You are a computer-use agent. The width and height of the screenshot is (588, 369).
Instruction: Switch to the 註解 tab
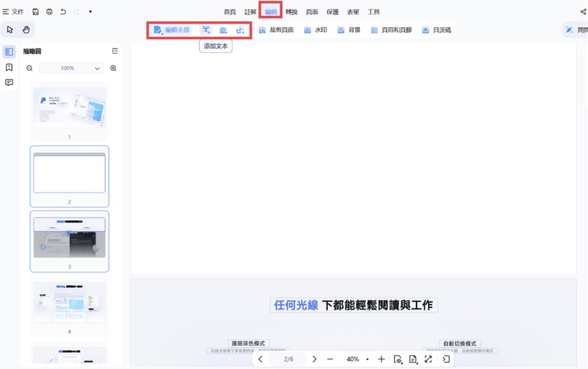250,12
